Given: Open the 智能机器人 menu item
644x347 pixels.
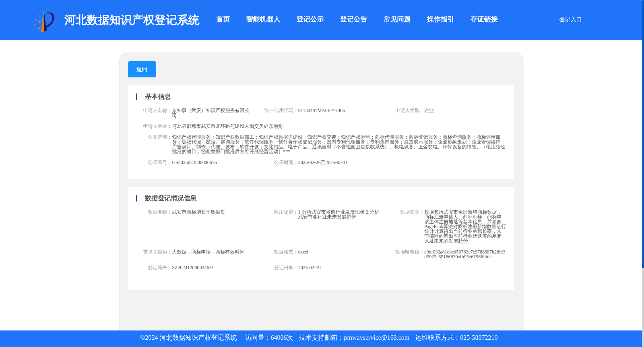Looking at the screenshot, I should (263, 19).
